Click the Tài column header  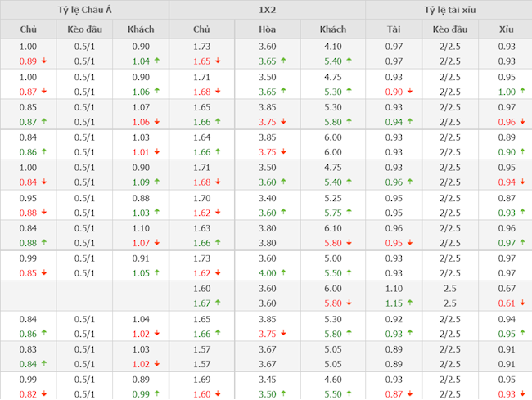coord(394,29)
